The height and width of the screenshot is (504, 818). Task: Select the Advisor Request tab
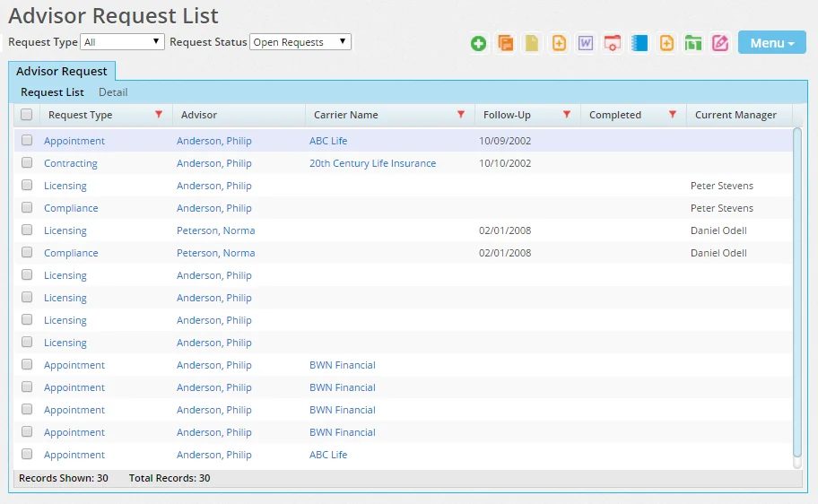(62, 71)
